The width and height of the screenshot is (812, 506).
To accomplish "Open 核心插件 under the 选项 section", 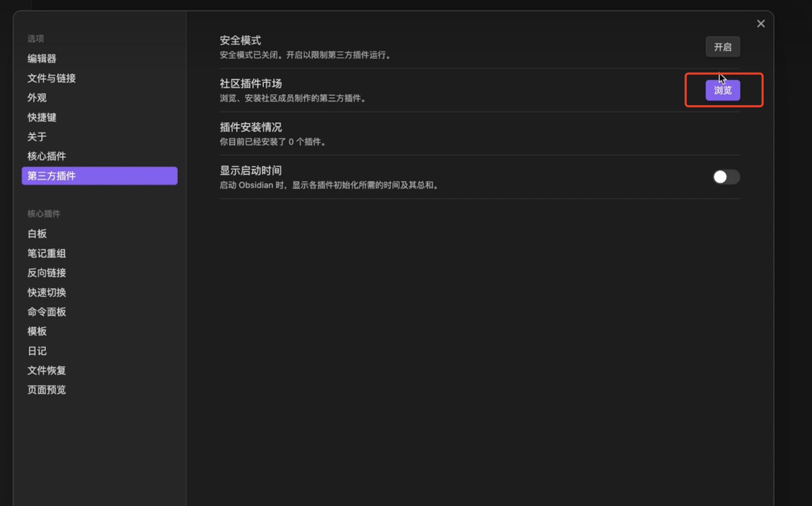I will 47,156.
